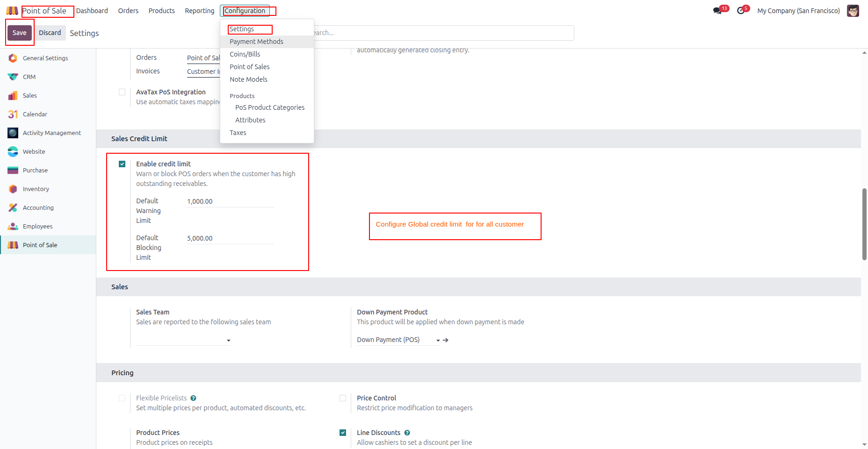
Task: Choose Taxes menu entry
Action: (267, 133)
